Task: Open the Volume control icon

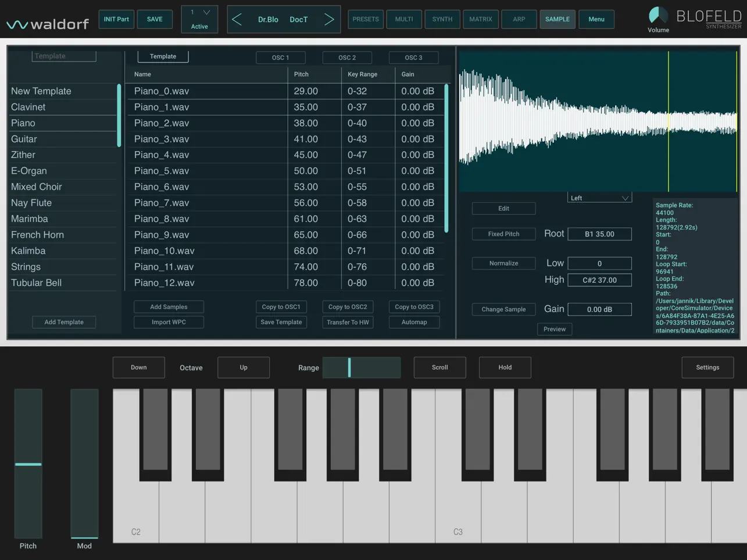Action: click(657, 15)
